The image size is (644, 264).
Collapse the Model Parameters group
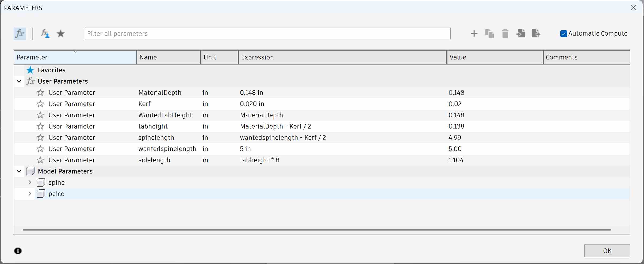[19, 171]
